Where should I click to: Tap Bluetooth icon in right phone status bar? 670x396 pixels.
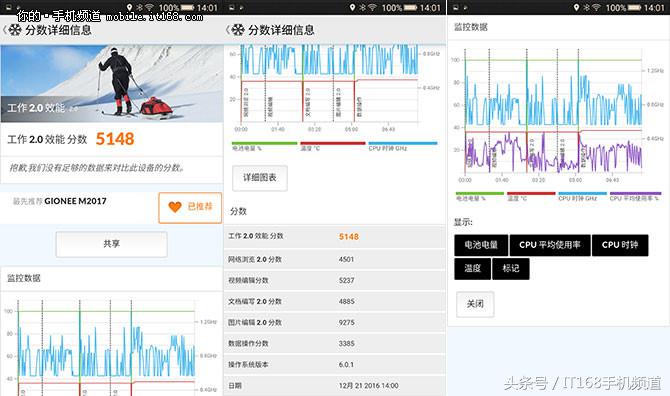tap(587, 7)
